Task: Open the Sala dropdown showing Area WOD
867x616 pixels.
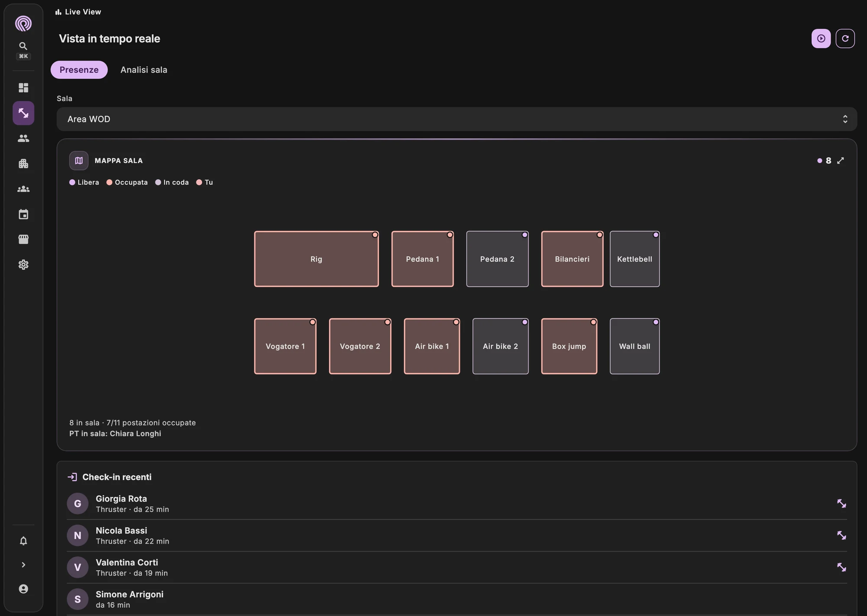Action: tap(456, 119)
